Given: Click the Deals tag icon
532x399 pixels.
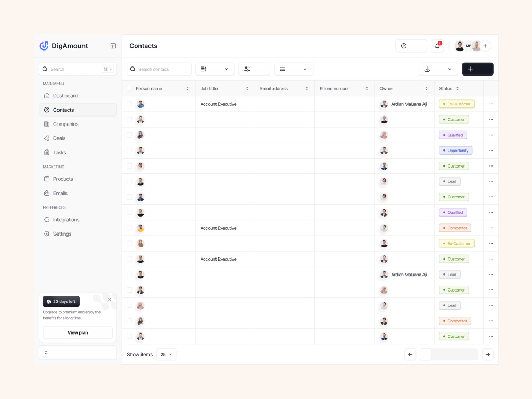Looking at the screenshot, I should pyautogui.click(x=47, y=138).
